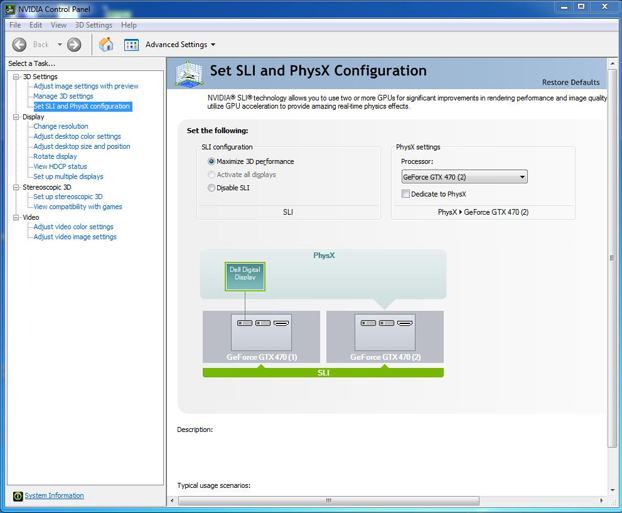Open Adjust desktop color settings
Screen dimensions: 622x513
point(77,136)
